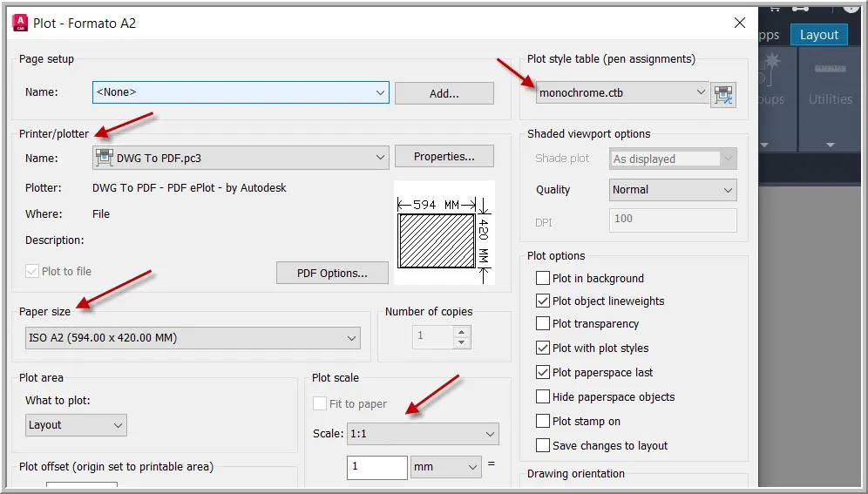Image resolution: width=868 pixels, height=494 pixels.
Task: Click the 'Shaded viewport options' heading
Action: [x=588, y=134]
